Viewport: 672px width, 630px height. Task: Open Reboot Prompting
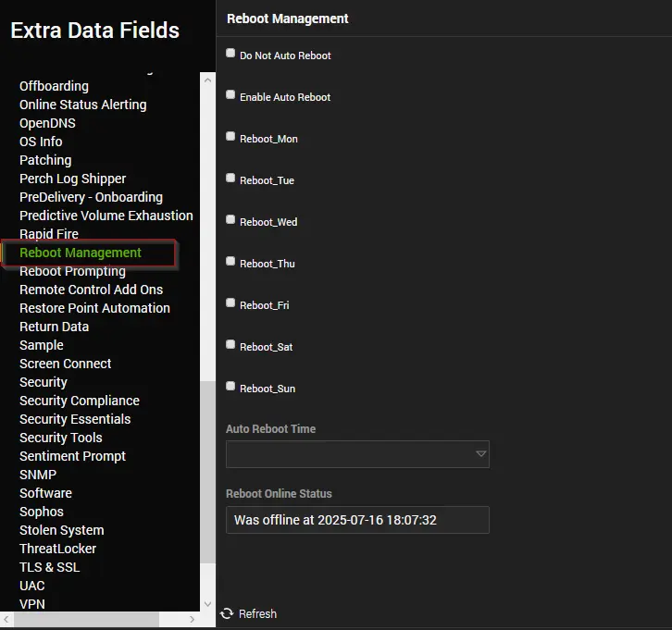pos(72,271)
